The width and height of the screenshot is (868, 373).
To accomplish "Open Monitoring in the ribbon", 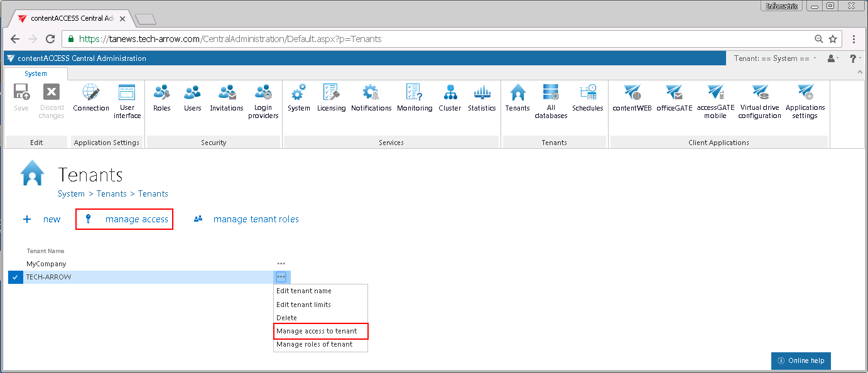I will coord(415,97).
